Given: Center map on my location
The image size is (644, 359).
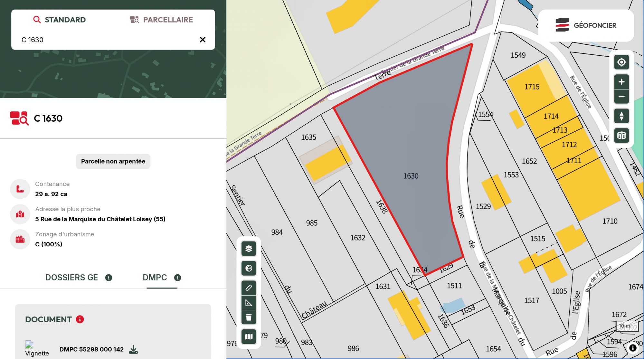Looking at the screenshot, I should tap(621, 62).
